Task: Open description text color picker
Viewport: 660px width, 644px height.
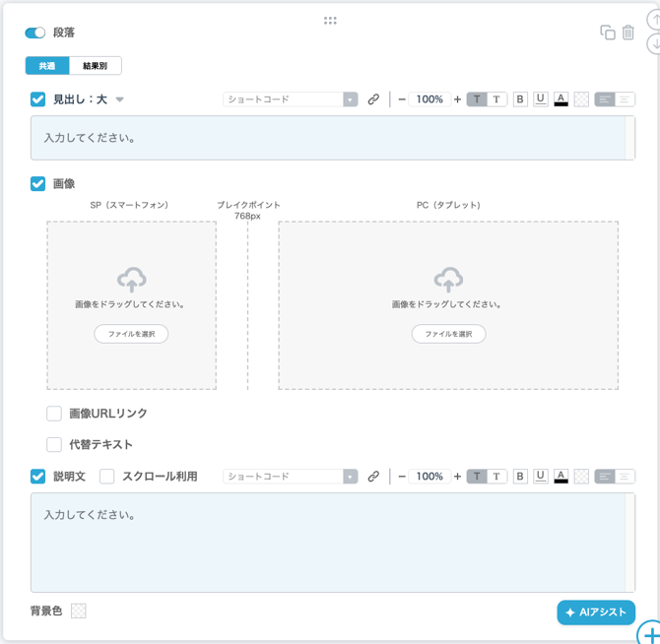Action: [x=561, y=477]
